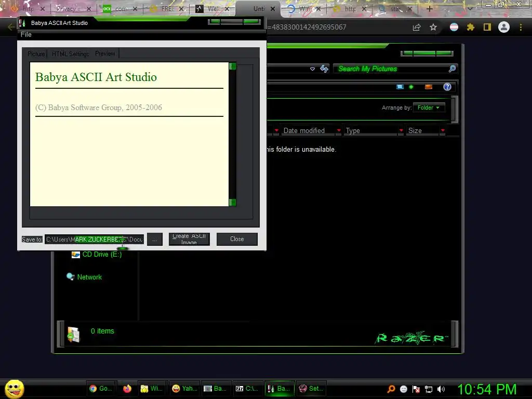Open the Arrange by Folder dropdown
The height and width of the screenshot is (399, 532).
click(x=429, y=108)
